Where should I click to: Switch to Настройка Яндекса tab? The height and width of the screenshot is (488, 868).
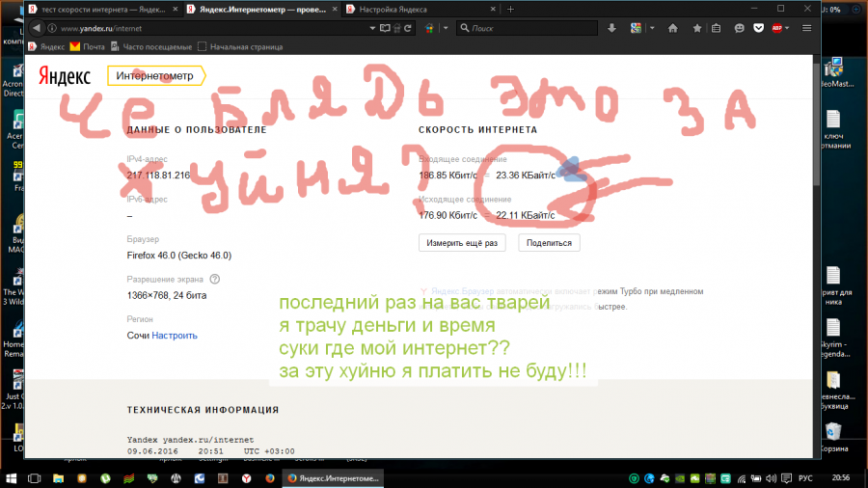click(x=393, y=10)
